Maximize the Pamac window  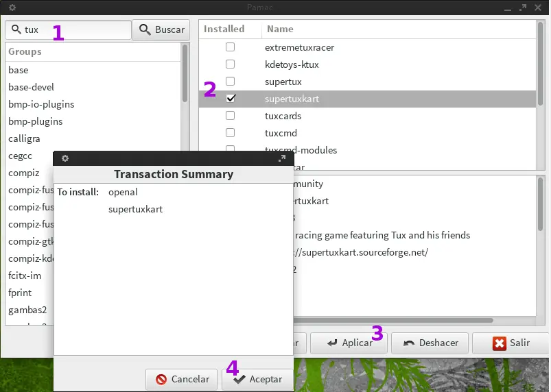tap(523, 8)
